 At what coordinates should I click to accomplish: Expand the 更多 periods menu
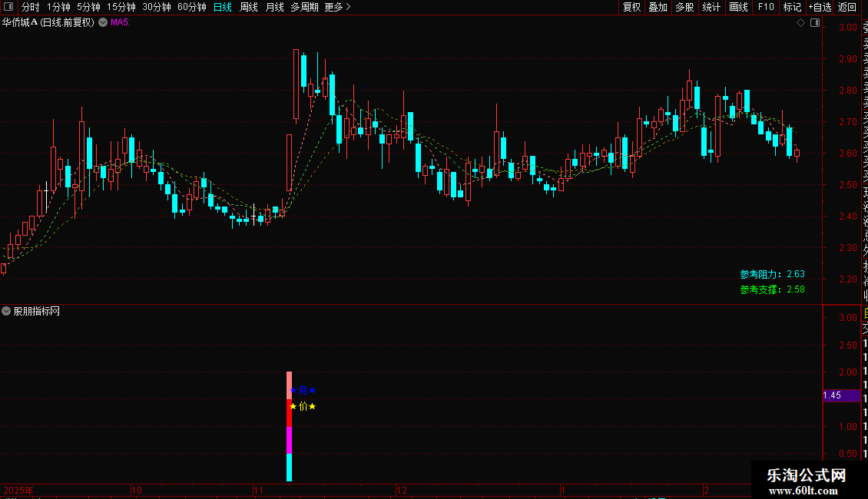click(338, 7)
